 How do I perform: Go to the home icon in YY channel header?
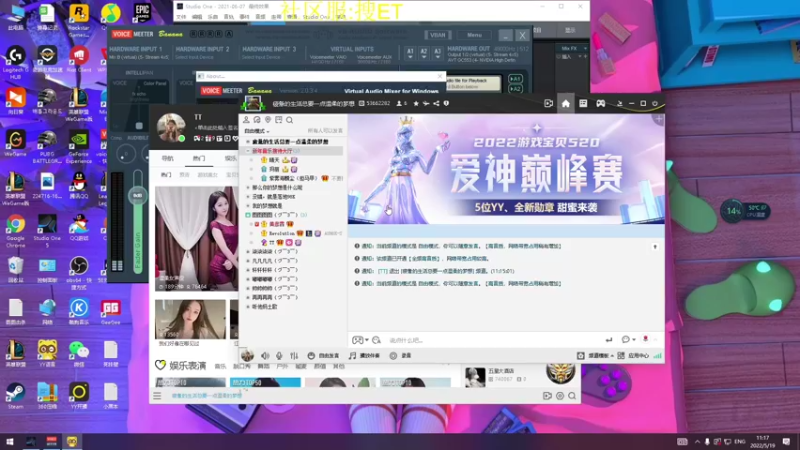coord(566,104)
